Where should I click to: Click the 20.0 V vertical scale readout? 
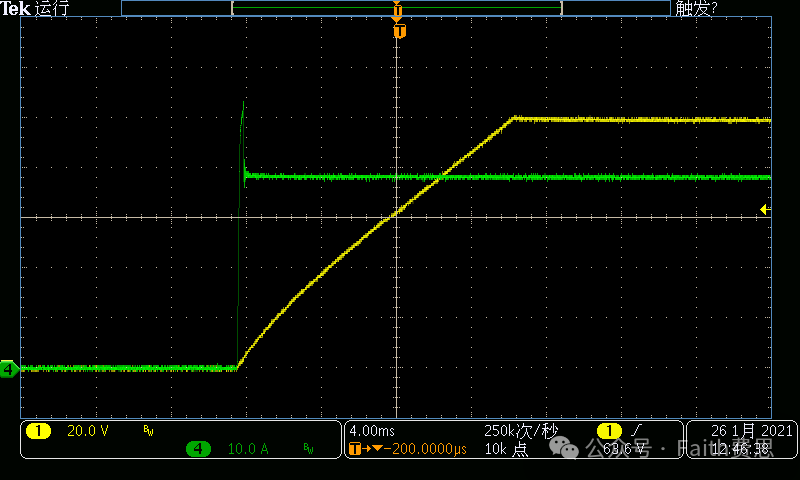pos(88,431)
